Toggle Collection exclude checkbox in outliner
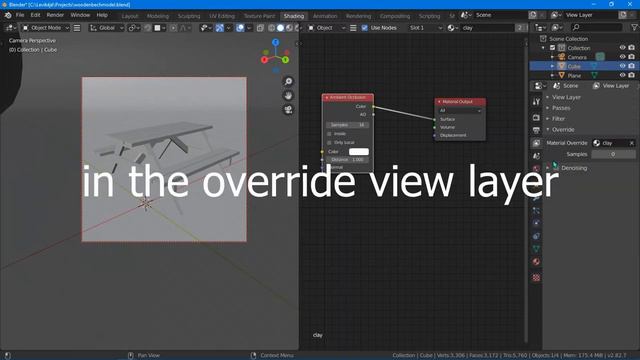 pyautogui.click(x=553, y=48)
